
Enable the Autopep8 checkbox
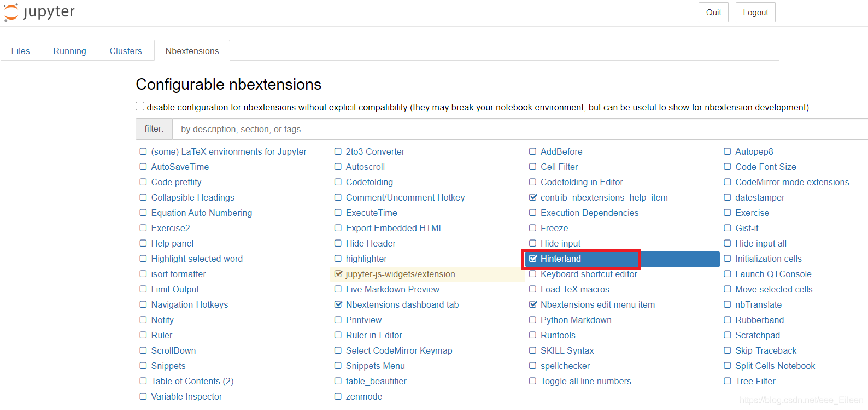pyautogui.click(x=727, y=151)
